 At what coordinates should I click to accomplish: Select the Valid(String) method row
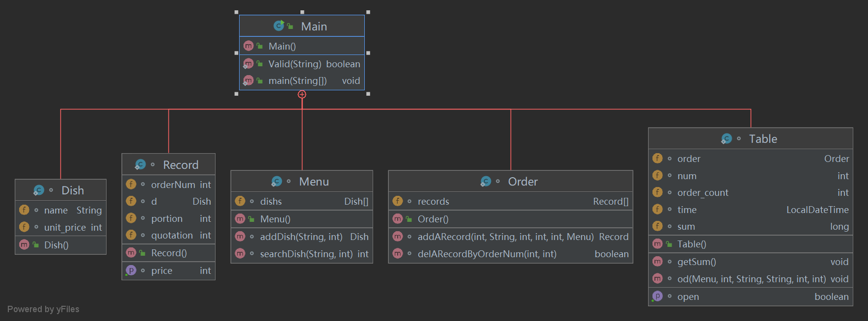point(301,64)
